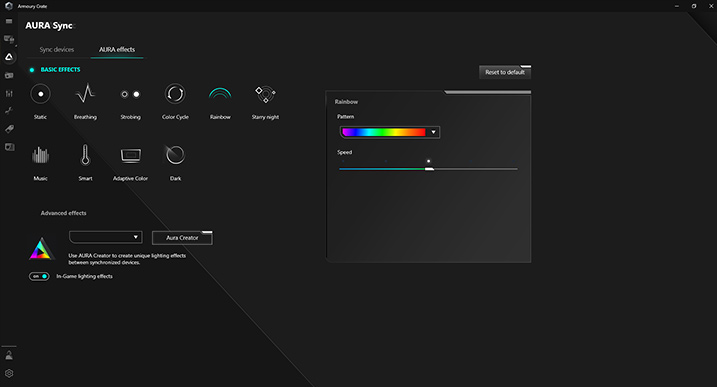Click the Advanced effects label

pos(64,213)
